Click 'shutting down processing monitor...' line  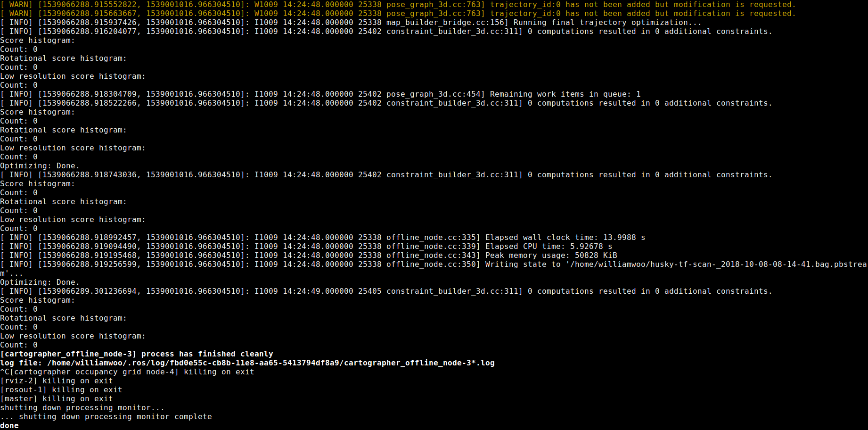82,408
